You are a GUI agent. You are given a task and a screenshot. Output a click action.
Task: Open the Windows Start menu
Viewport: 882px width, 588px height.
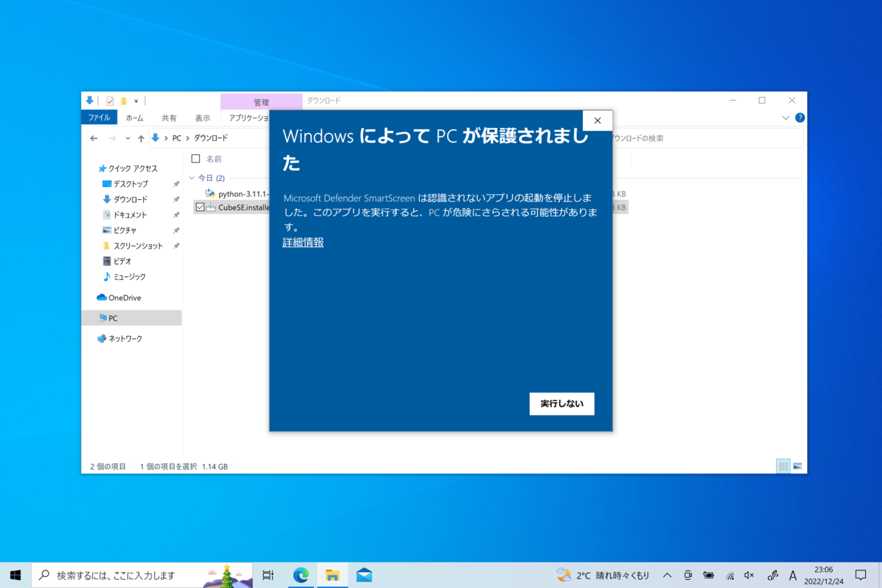[x=15, y=575]
